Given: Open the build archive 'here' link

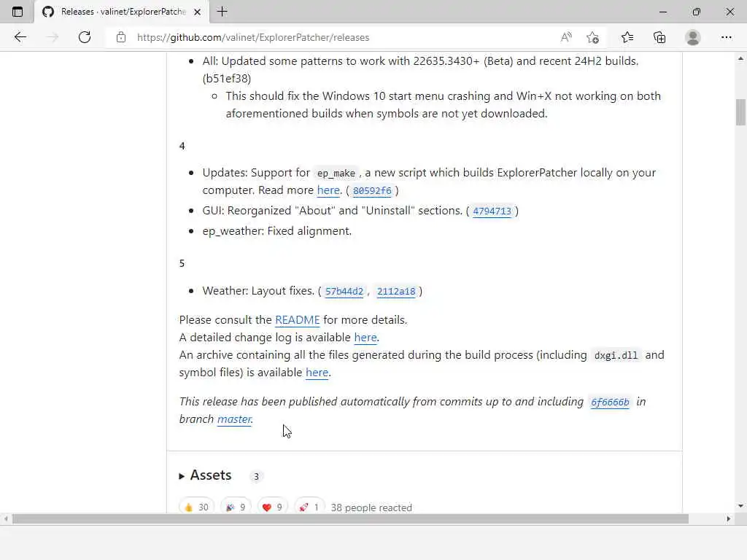Looking at the screenshot, I should click(x=317, y=373).
